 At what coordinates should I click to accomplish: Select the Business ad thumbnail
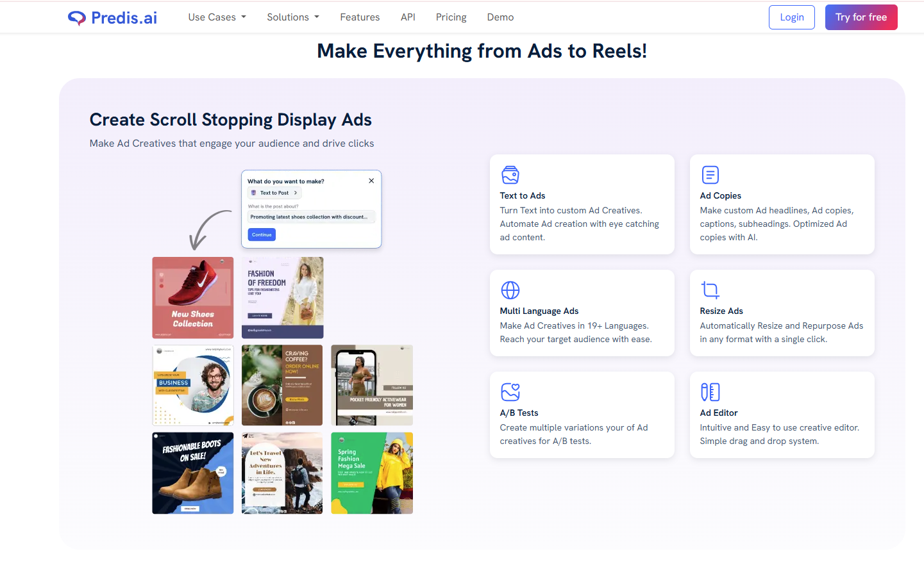click(193, 385)
